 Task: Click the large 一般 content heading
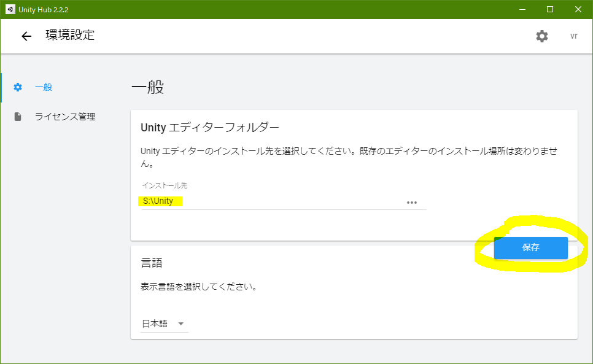(147, 87)
